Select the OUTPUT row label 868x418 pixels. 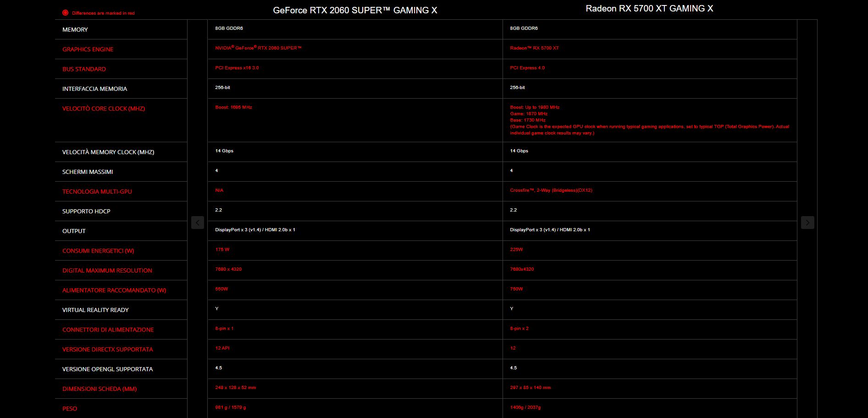(x=74, y=231)
